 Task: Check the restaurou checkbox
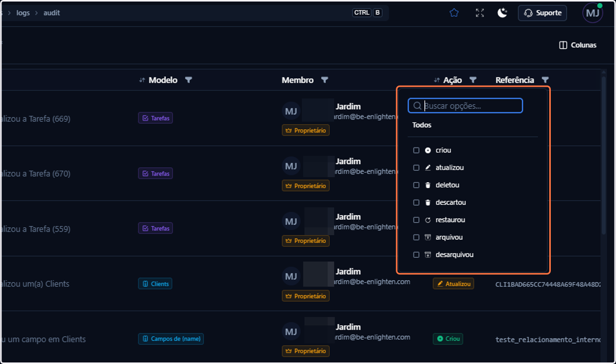coord(416,220)
